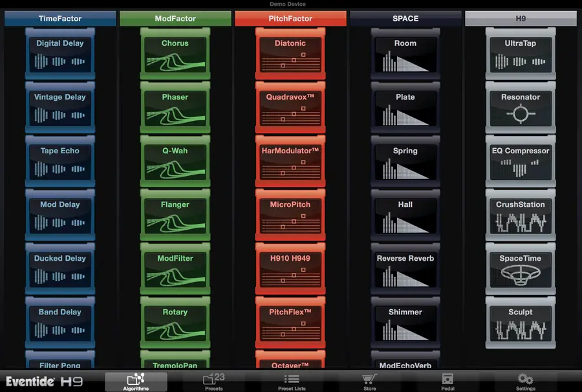Open the Hall reverb tile
Screen dimensions: 582x392
pos(405,215)
